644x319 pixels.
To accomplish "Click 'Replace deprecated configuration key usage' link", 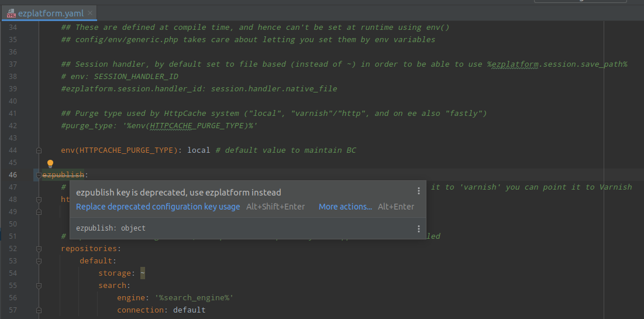I will click(x=158, y=207).
